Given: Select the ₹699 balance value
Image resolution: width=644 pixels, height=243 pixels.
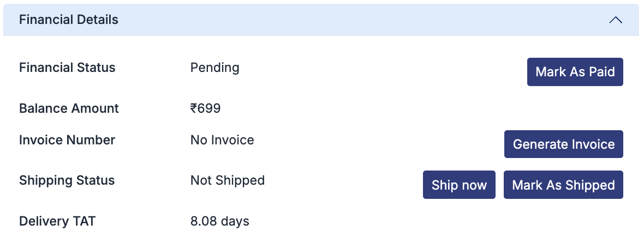Looking at the screenshot, I should click(x=206, y=108).
